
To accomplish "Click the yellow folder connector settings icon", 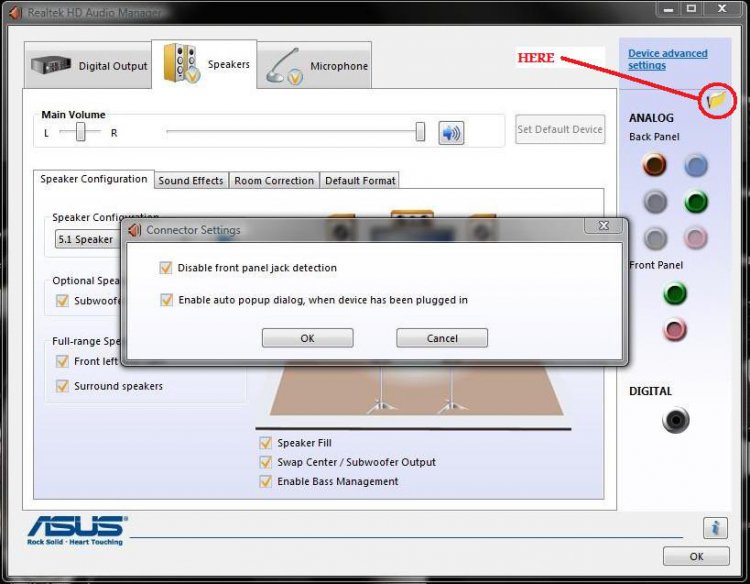I will point(717,100).
